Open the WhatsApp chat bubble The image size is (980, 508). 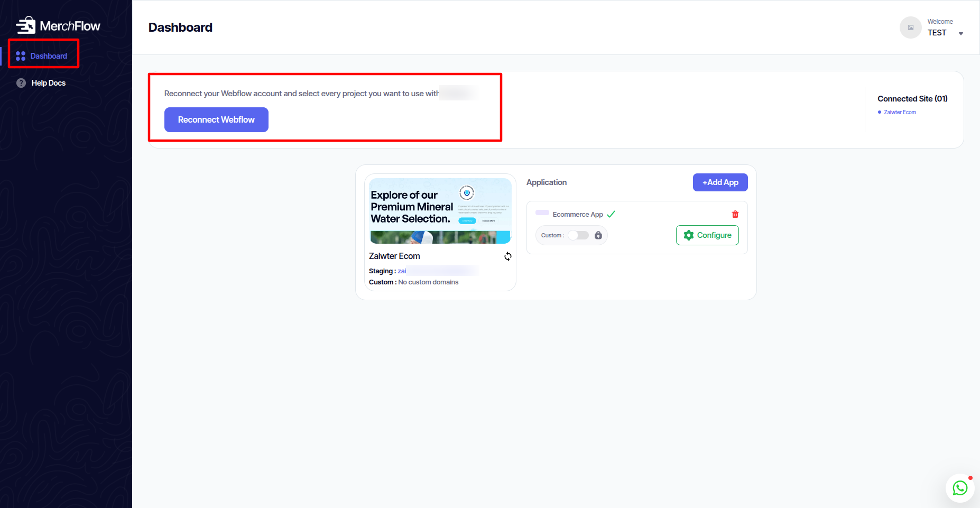point(960,488)
